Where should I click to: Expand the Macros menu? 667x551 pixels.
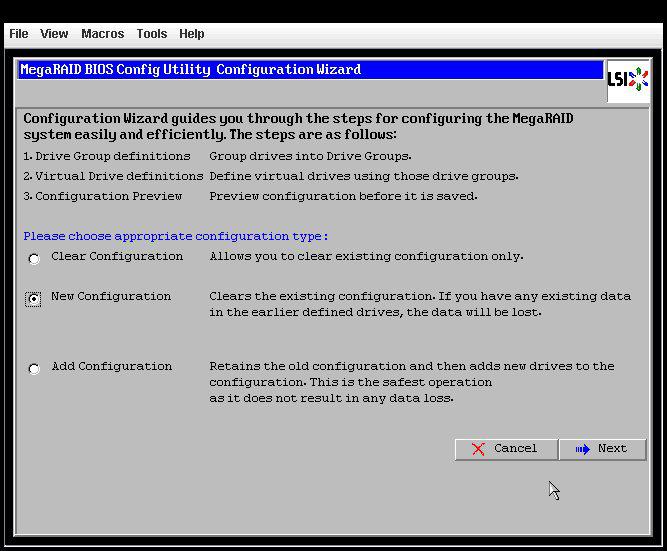click(102, 34)
